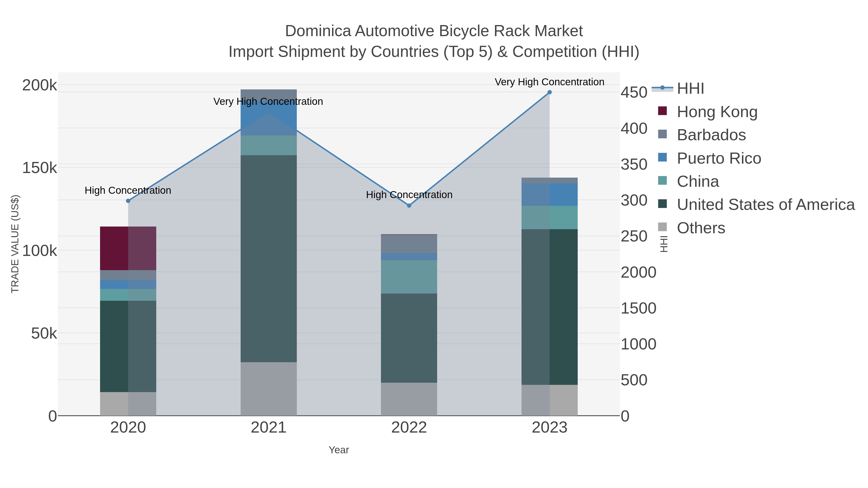Click the 500 right axis tick label
The height and width of the screenshot is (488, 868).
634,380
